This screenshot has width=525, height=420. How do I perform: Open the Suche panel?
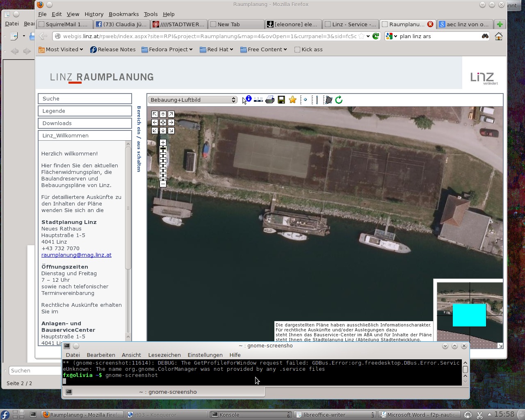pos(85,98)
